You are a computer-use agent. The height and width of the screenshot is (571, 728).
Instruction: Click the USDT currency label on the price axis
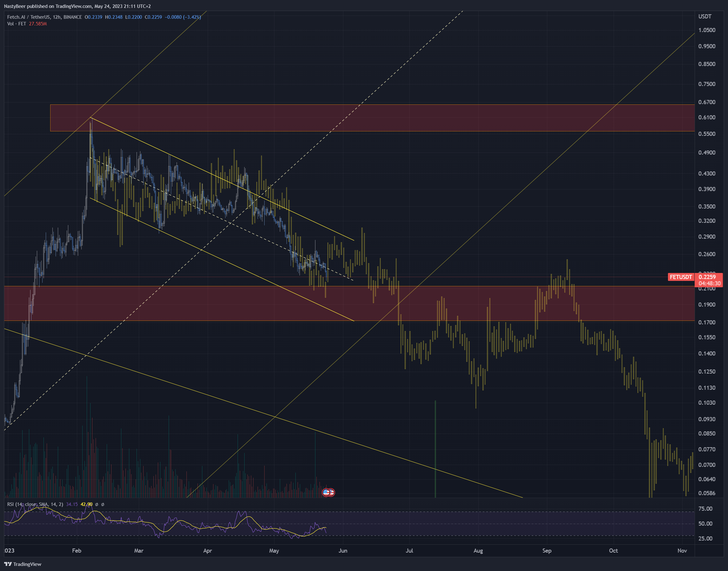[705, 17]
